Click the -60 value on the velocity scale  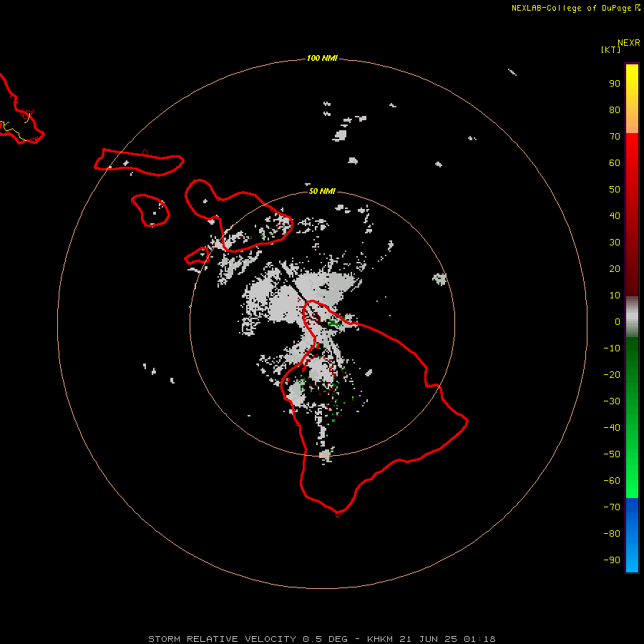coord(612,481)
